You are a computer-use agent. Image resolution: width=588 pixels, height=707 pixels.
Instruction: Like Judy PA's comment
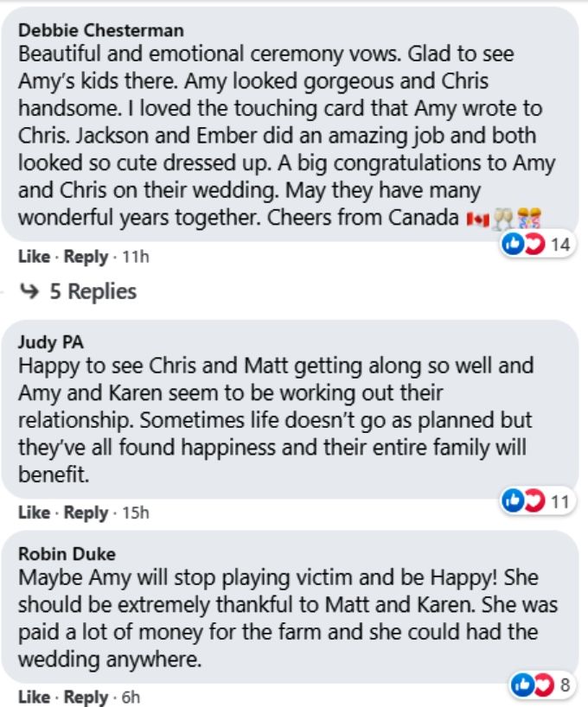(35, 513)
